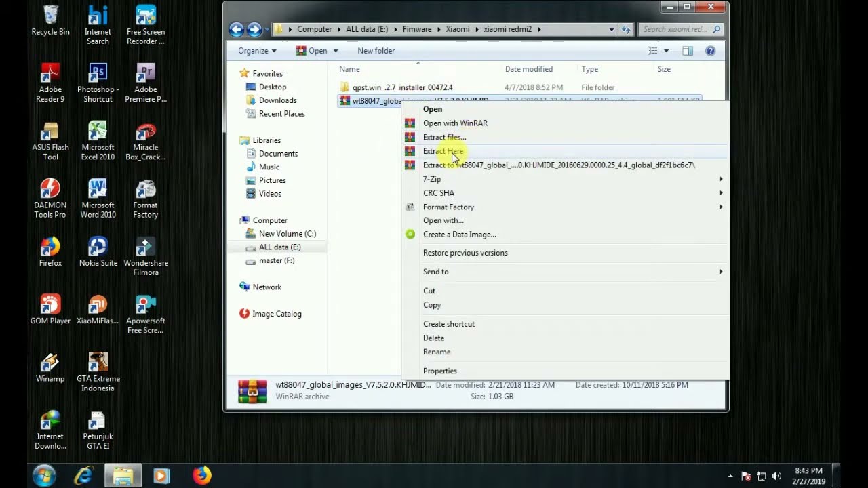Open the Recycle Bin desktop icon

pyautogui.click(x=50, y=21)
